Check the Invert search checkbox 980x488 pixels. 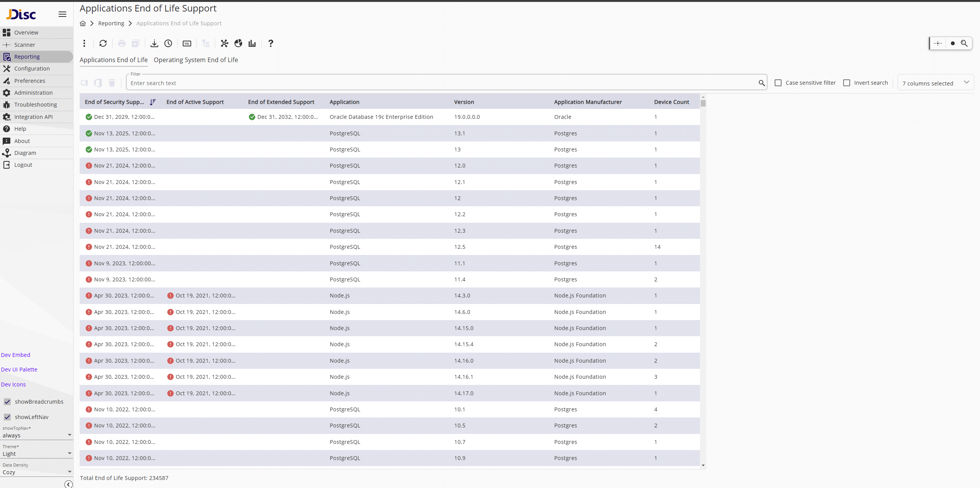[847, 83]
